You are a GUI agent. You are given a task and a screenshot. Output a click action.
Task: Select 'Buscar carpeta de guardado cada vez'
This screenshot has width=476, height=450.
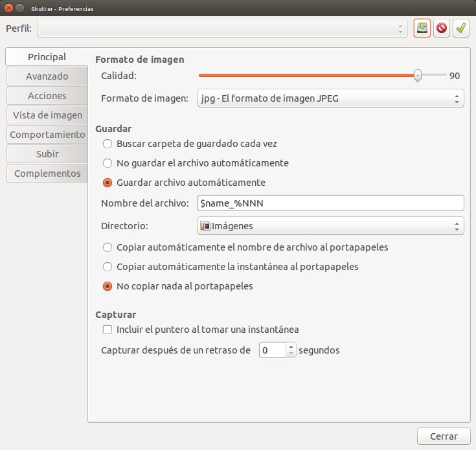coord(108,144)
